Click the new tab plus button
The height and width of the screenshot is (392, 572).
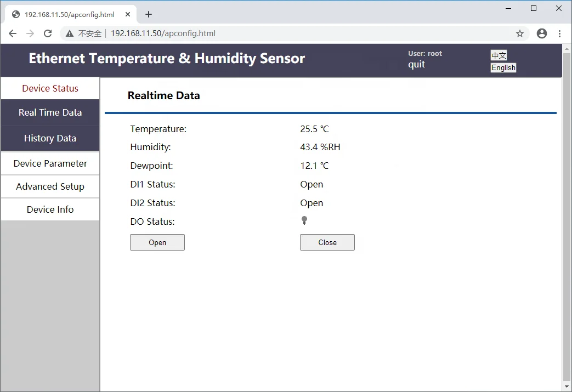pyautogui.click(x=149, y=14)
